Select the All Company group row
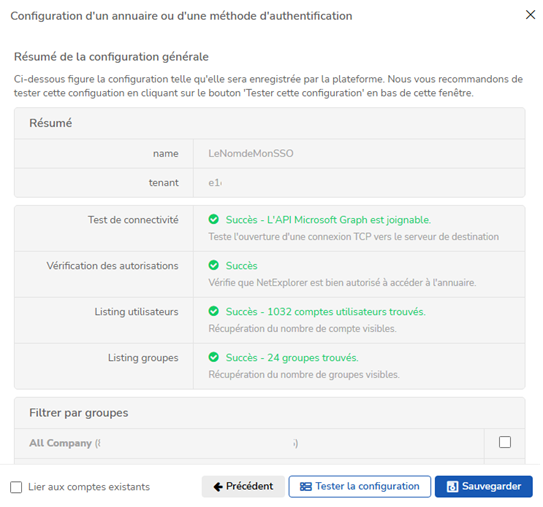The height and width of the screenshot is (507, 543). coord(249,443)
